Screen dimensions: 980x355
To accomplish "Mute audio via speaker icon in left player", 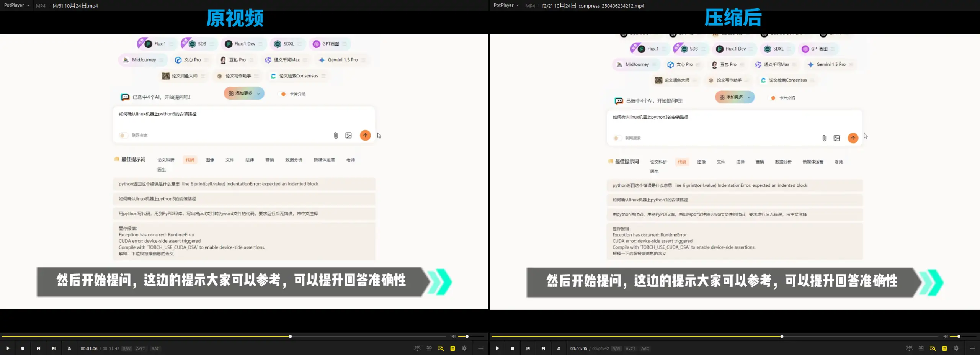I will 453,337.
